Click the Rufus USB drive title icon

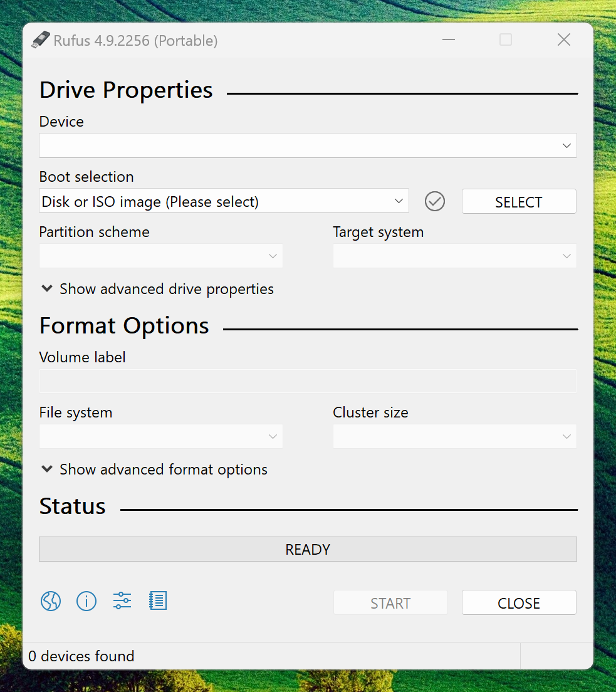(40, 41)
